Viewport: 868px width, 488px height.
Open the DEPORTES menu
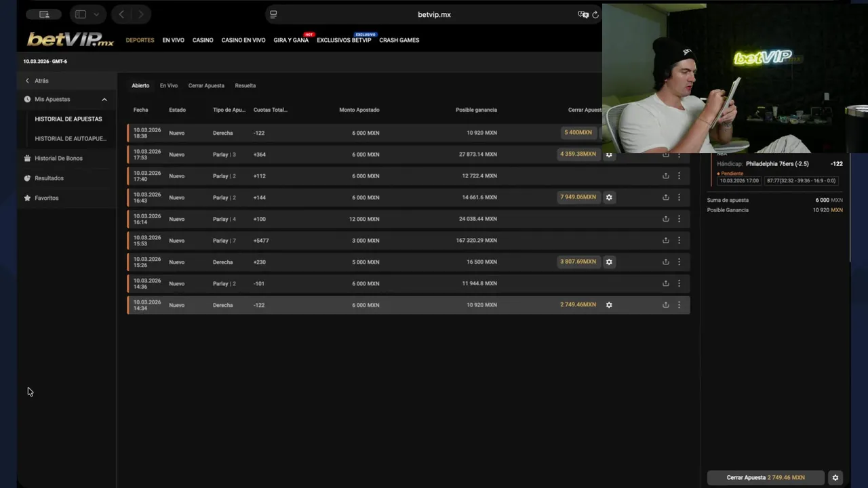140,40
